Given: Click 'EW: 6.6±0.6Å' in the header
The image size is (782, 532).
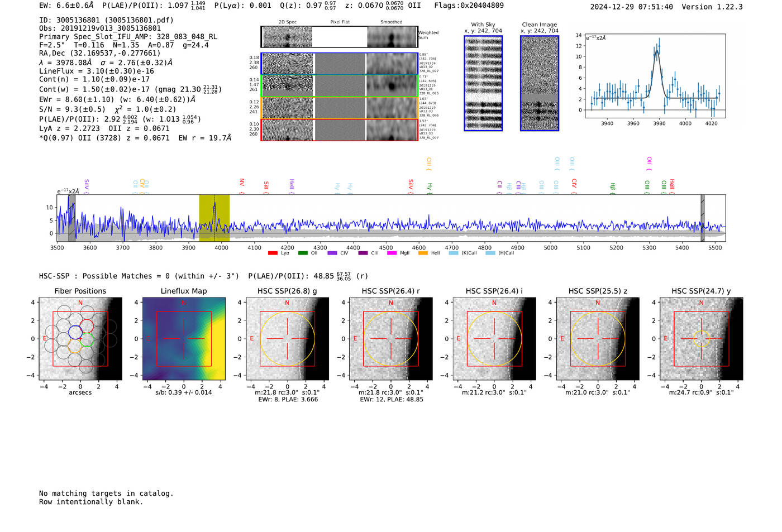Looking at the screenshot, I should [x=66, y=6].
